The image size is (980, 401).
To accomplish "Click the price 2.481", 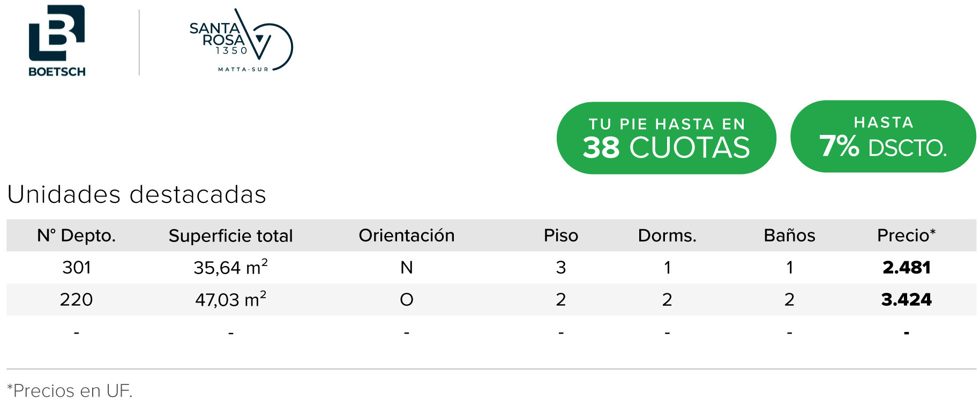I will tap(907, 267).
